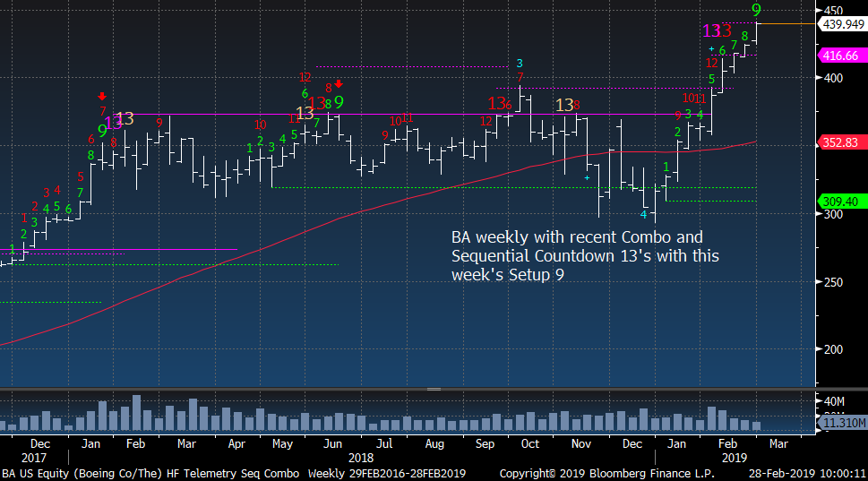Click the 40M tick on the volume axis
Image resolution: width=868 pixels, height=481 pixels.
[x=834, y=401]
